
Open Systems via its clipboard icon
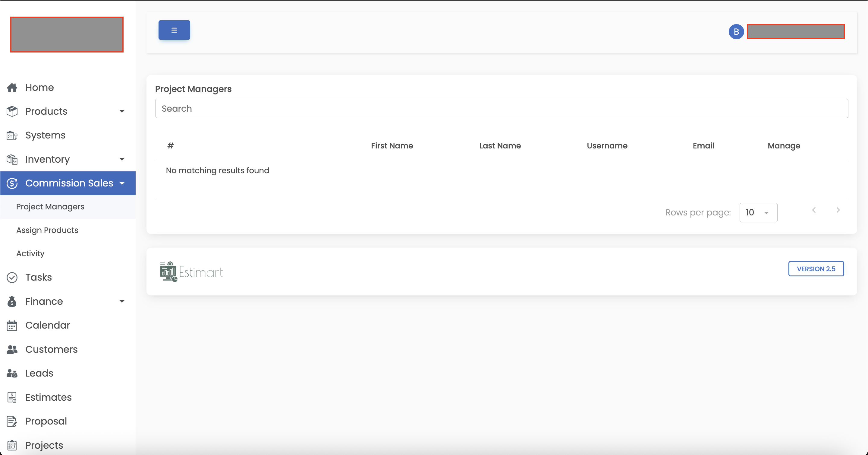coord(12,135)
